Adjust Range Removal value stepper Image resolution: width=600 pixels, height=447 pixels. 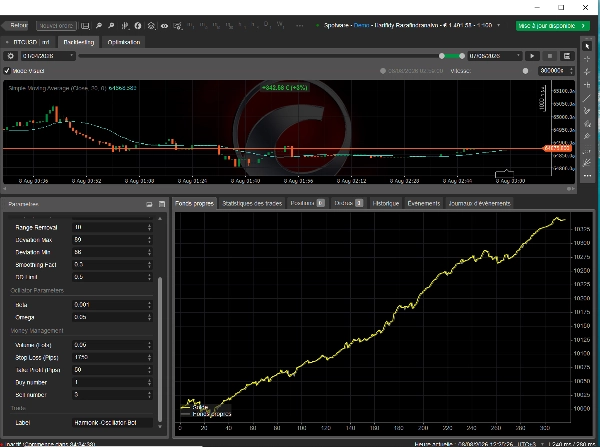click(150, 227)
